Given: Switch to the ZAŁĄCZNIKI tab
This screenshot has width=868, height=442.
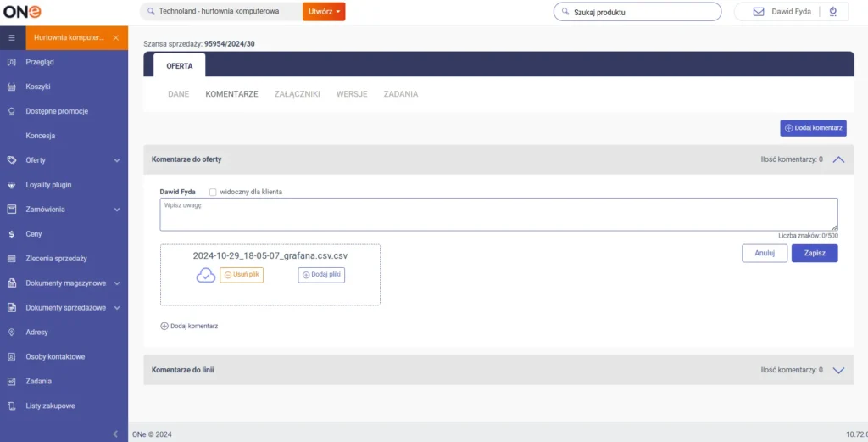Looking at the screenshot, I should [297, 94].
